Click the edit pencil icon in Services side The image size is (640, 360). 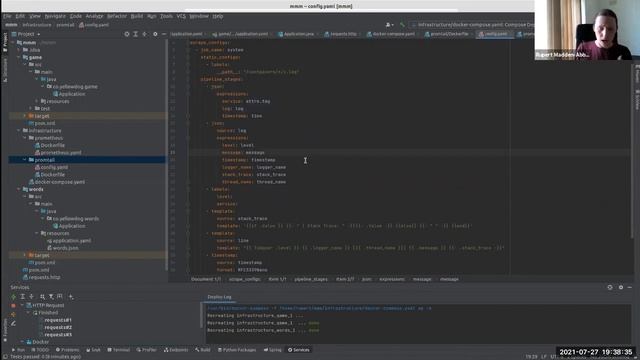click(x=13, y=323)
